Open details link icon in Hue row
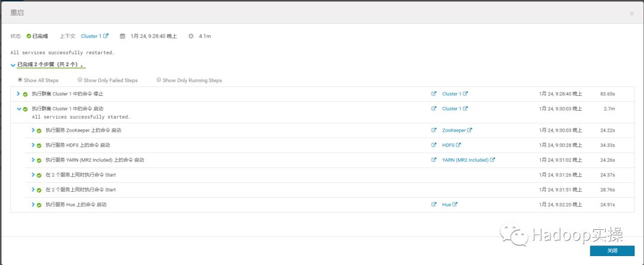This screenshot has width=644, height=265. point(434,204)
